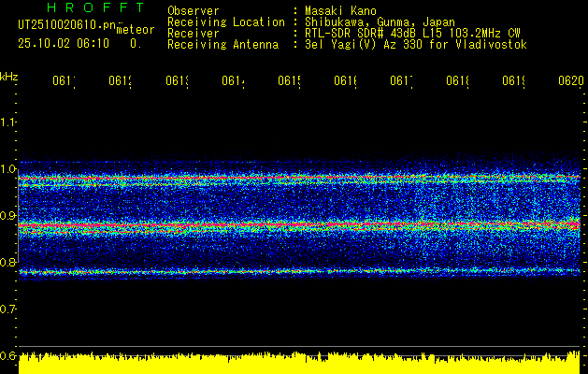Click the first time marker at 0610
Viewport: 588px width, 374px height.
(64, 81)
